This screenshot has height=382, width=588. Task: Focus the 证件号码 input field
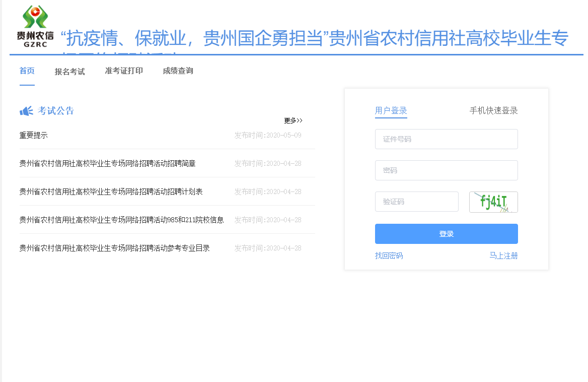coord(446,139)
